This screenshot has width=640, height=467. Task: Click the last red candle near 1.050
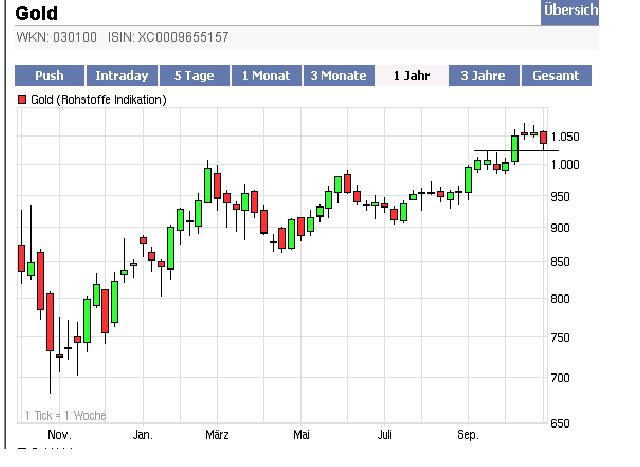pyautogui.click(x=543, y=138)
